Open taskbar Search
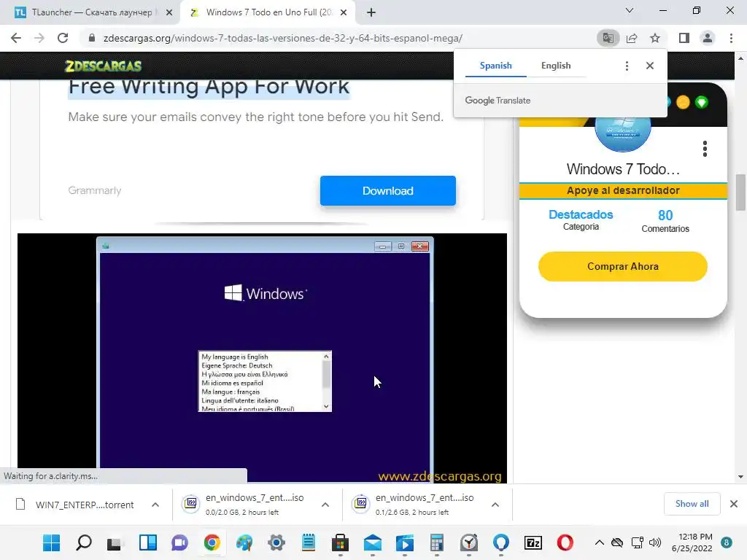 pyautogui.click(x=84, y=542)
